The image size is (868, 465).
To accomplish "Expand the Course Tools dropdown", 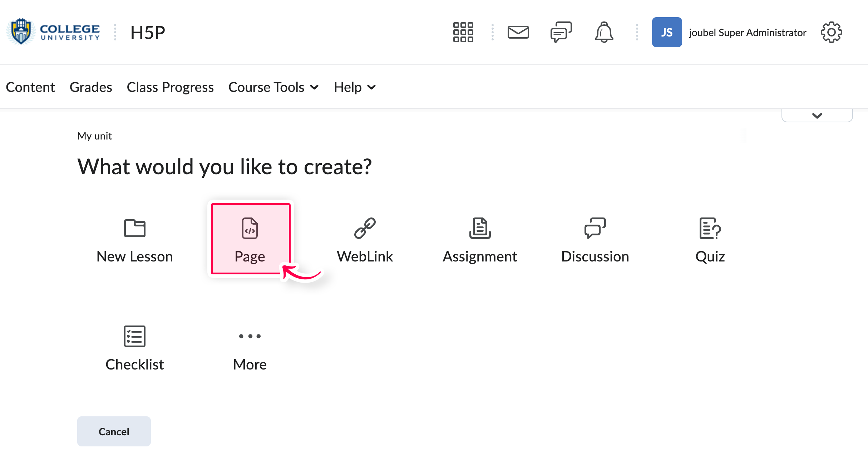I will coord(273,87).
